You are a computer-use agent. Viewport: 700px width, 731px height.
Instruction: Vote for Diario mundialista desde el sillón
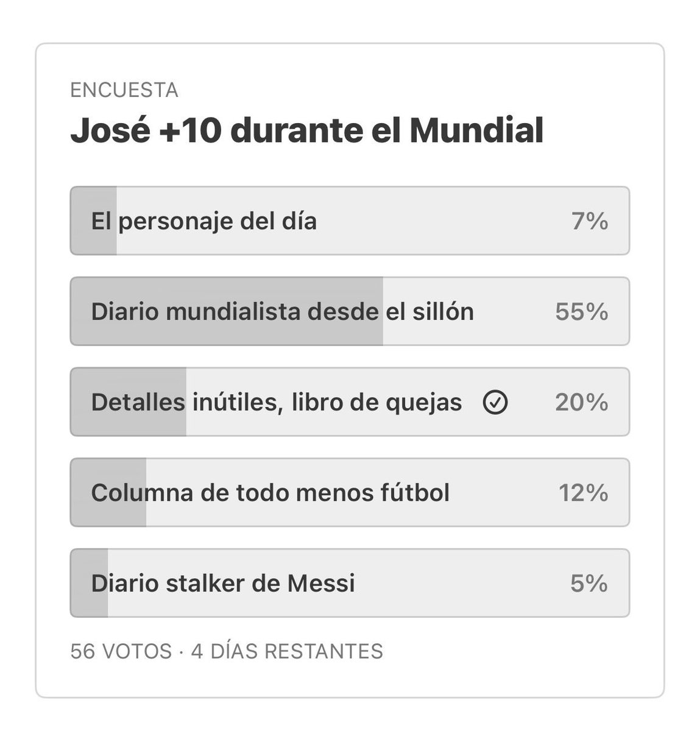pos(350,311)
